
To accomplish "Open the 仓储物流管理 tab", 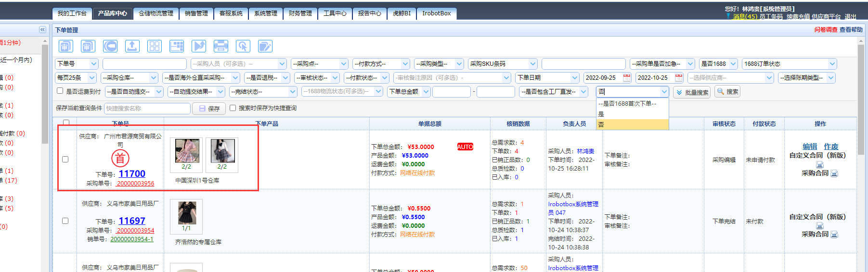I will coord(156,13).
